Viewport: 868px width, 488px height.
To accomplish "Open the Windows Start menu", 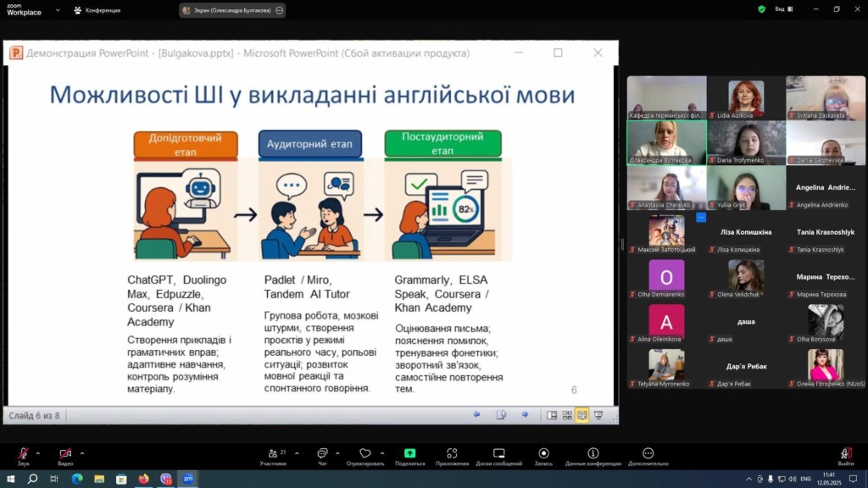I will [10, 479].
